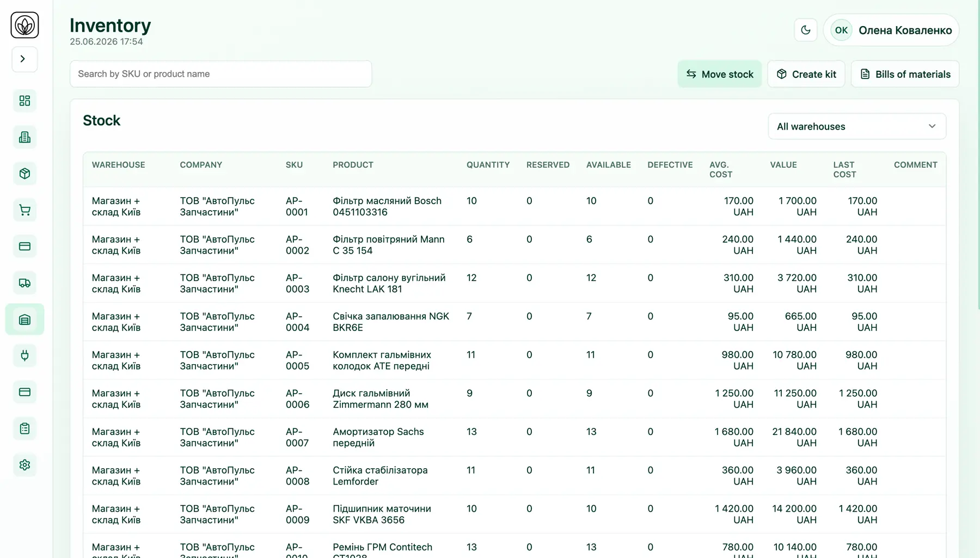The height and width of the screenshot is (558, 980).
Task: Select Комплект гальмівних колодок ATE product
Action: point(382,360)
